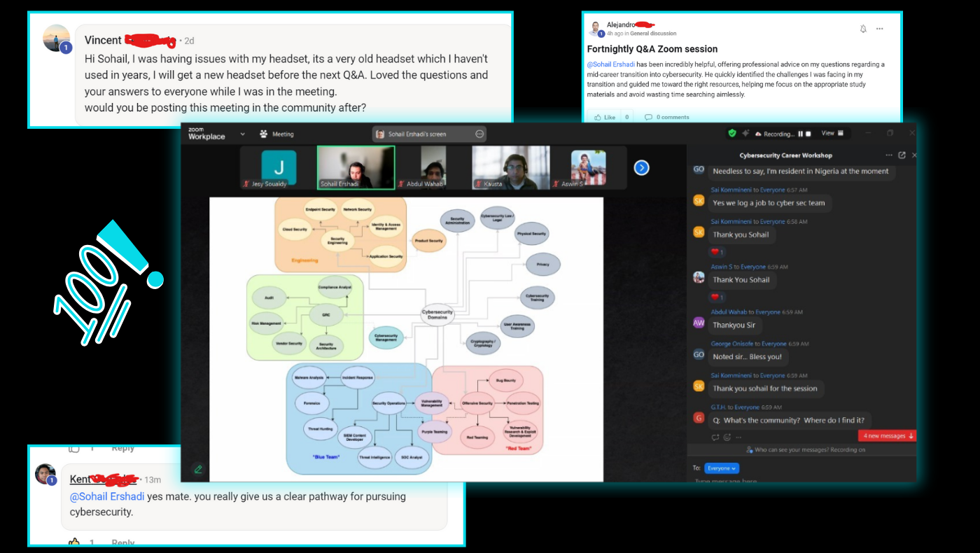Click the Security Operations node in diagram
The height and width of the screenshot is (553, 980).
(x=389, y=403)
